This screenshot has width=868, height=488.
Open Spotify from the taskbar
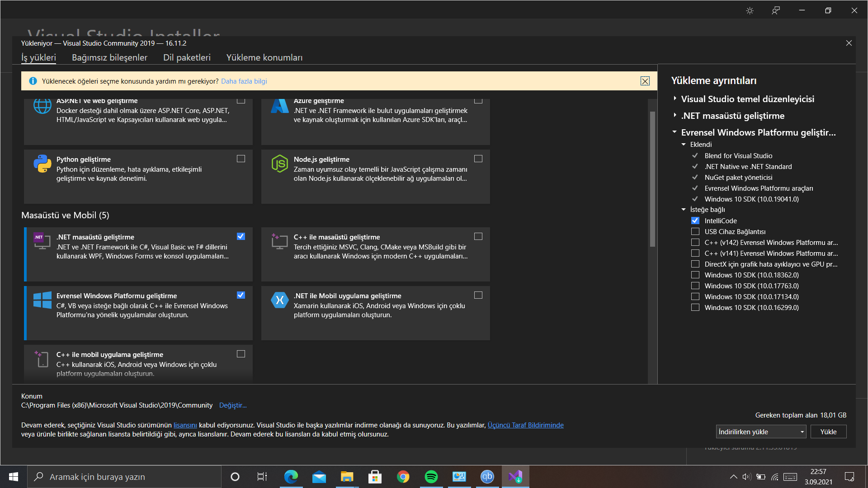431,477
